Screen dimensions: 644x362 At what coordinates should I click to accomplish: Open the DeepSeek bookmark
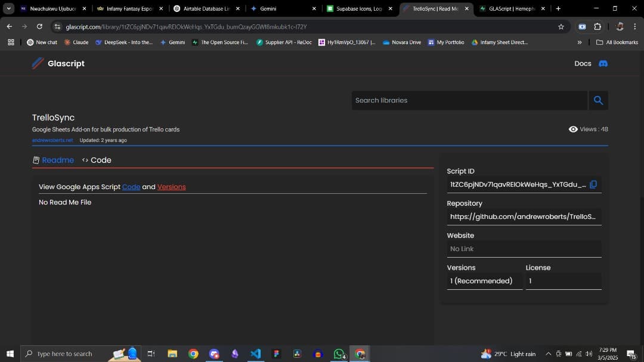124,42
